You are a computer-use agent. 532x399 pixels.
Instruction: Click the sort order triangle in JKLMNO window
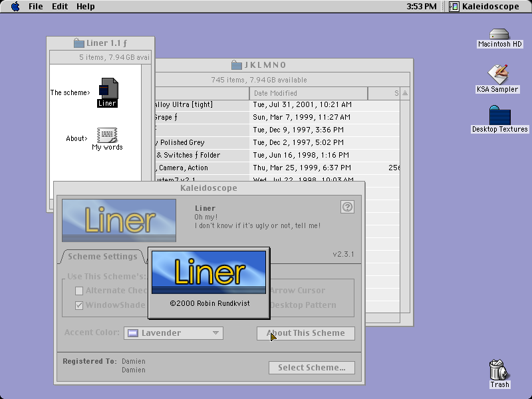click(x=405, y=93)
